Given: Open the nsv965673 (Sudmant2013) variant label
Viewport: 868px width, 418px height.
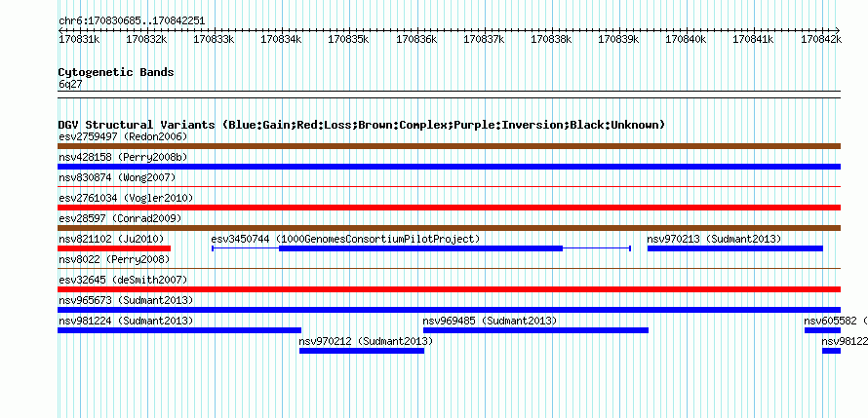Looking at the screenshot, I should coord(126,300).
